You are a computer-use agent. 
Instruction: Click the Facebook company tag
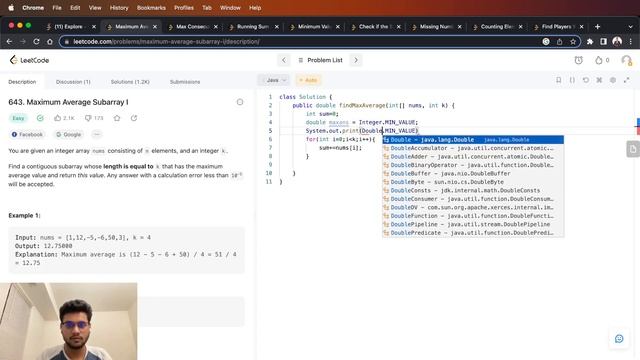tap(27, 134)
